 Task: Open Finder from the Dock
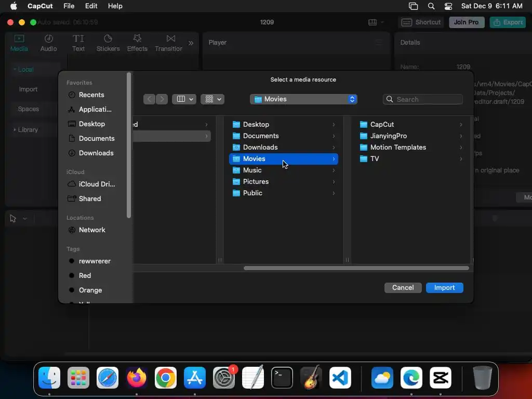(x=49, y=378)
